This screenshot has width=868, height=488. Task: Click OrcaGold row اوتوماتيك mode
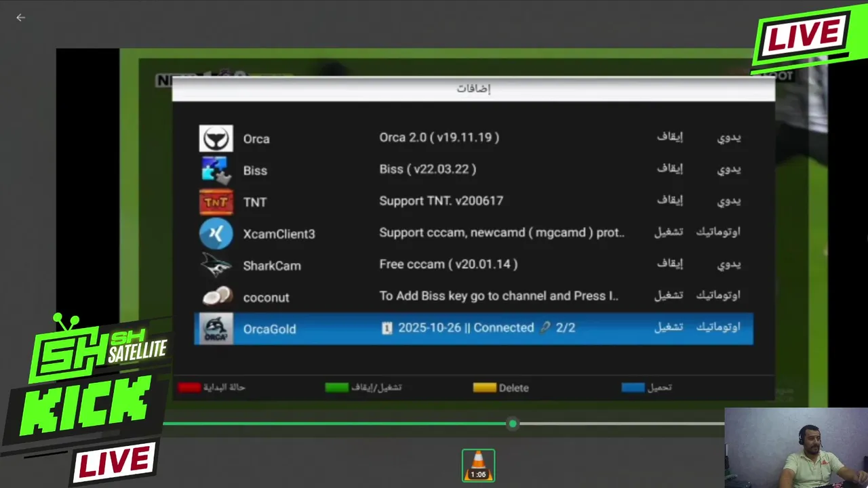[718, 328]
